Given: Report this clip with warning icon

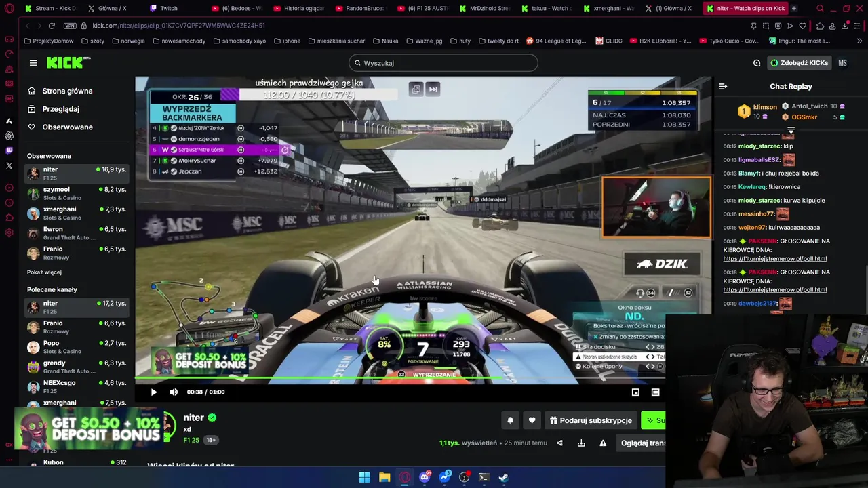Looking at the screenshot, I should click(603, 443).
